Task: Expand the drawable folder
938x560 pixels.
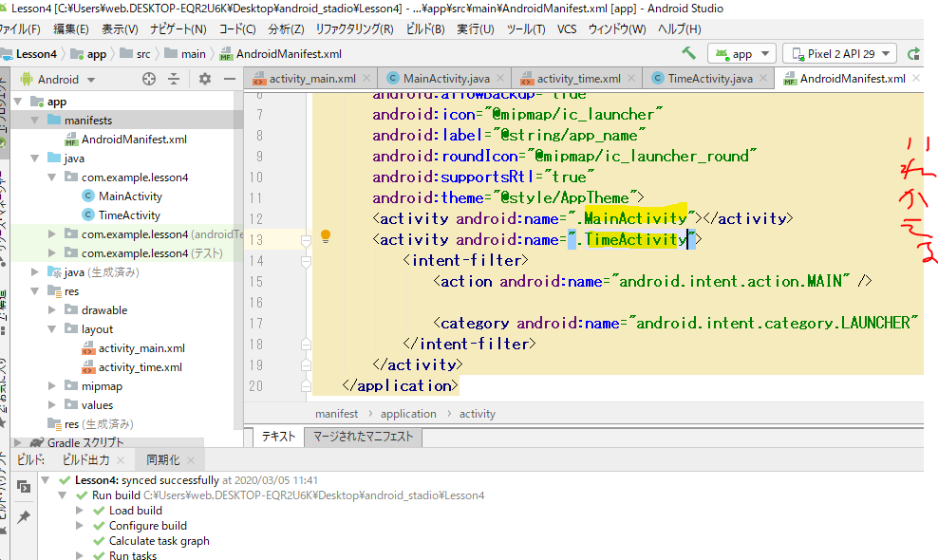Action: click(52, 310)
